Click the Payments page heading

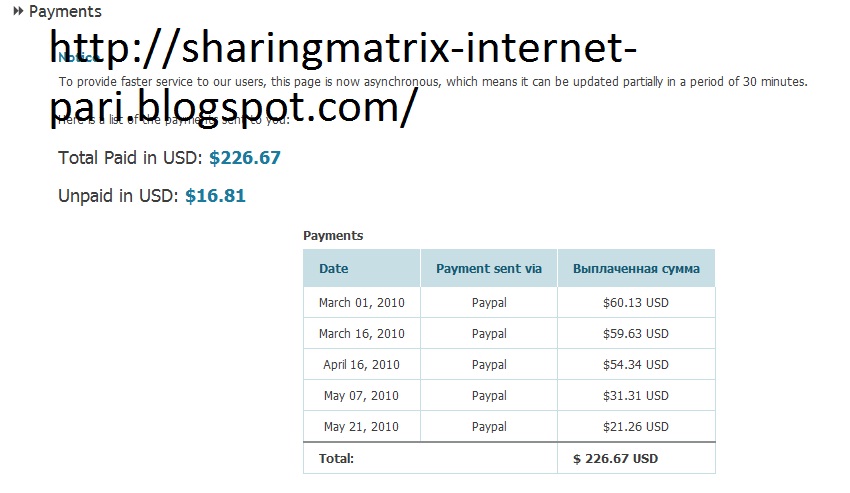65,12
